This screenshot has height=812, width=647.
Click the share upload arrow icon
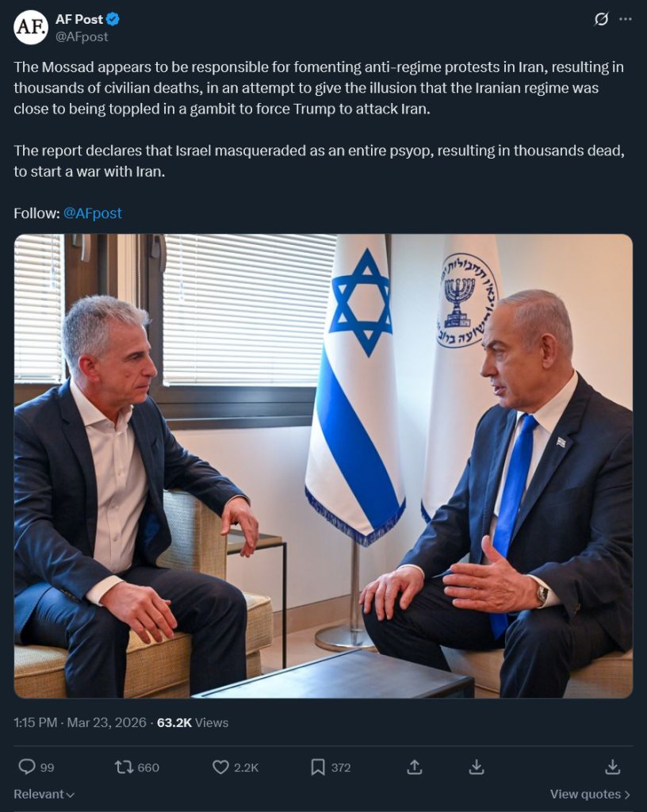coord(414,767)
